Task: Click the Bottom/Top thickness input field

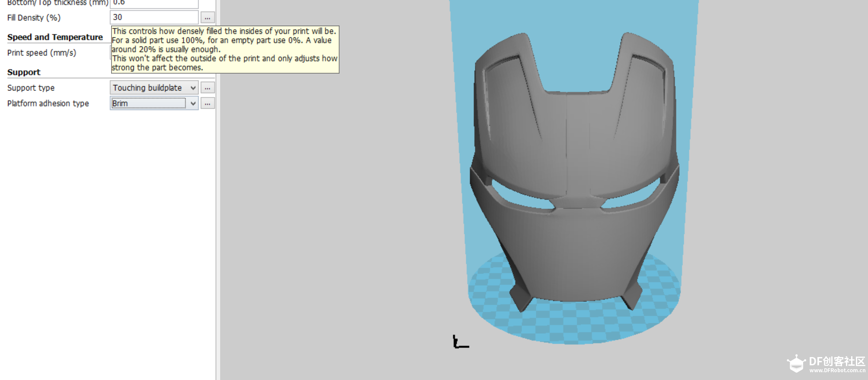Action: tap(154, 3)
